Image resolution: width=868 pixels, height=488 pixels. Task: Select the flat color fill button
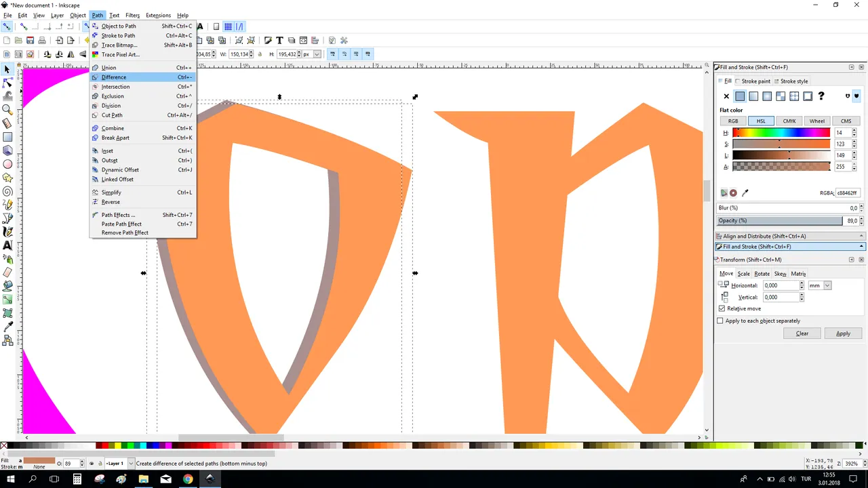point(740,96)
